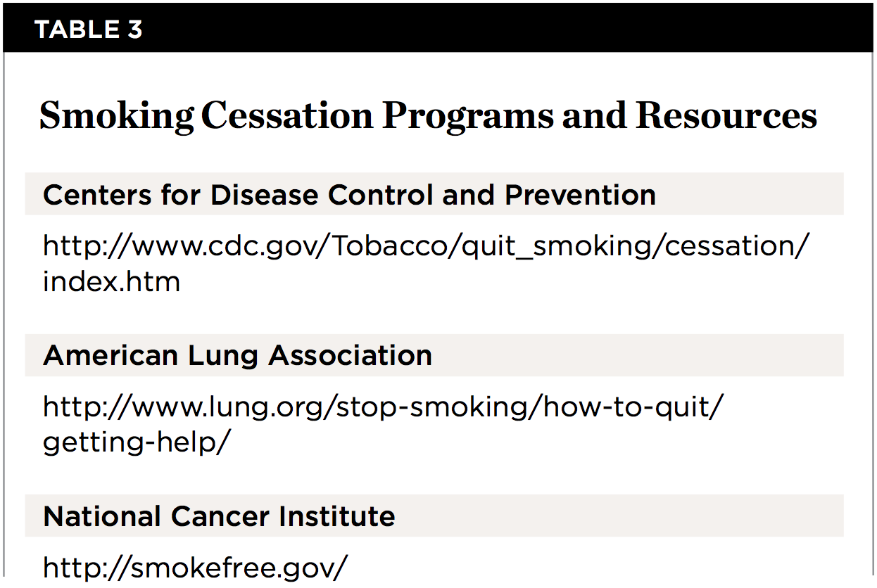Open the lung.org stop-smoking link
This screenshot has width=877, height=588.
(383, 407)
